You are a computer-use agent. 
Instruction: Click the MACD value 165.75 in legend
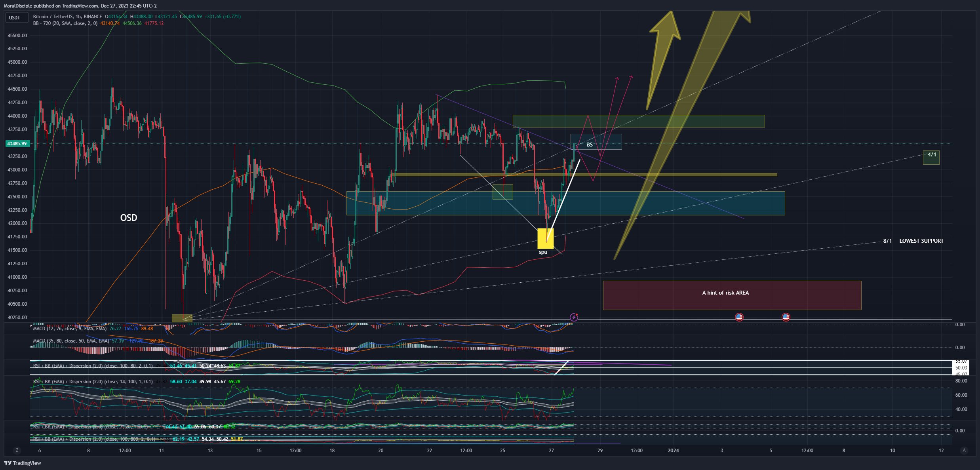(131, 328)
